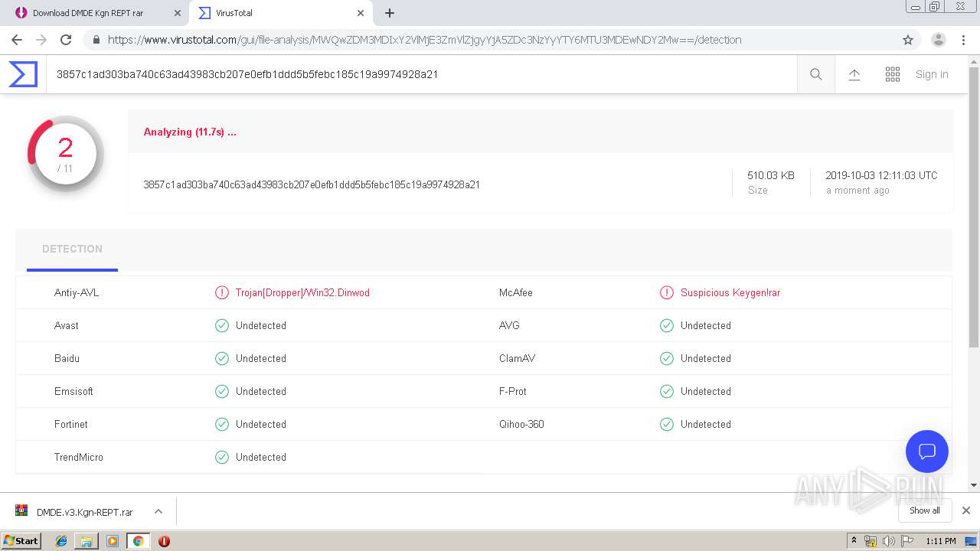Click F-Prot undetected checkmark icon

click(667, 392)
